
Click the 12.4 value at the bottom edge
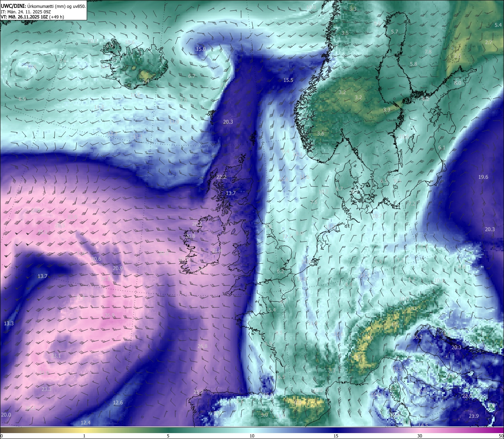click(x=85, y=422)
